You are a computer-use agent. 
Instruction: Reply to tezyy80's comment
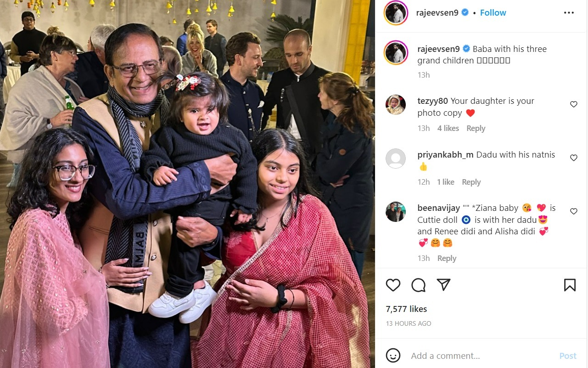click(476, 128)
